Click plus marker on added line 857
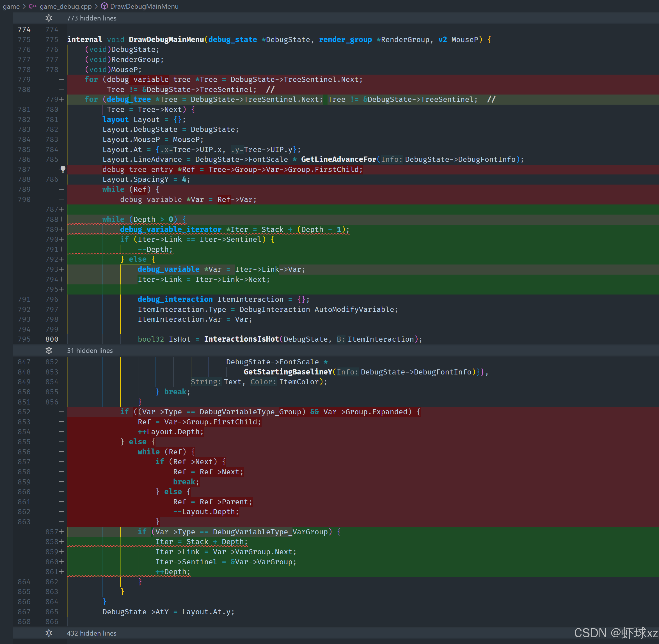The height and width of the screenshot is (644, 659). click(x=61, y=532)
